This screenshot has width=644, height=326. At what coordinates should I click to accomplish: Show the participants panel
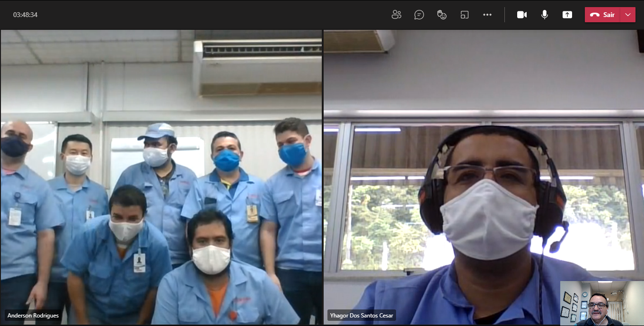click(397, 15)
